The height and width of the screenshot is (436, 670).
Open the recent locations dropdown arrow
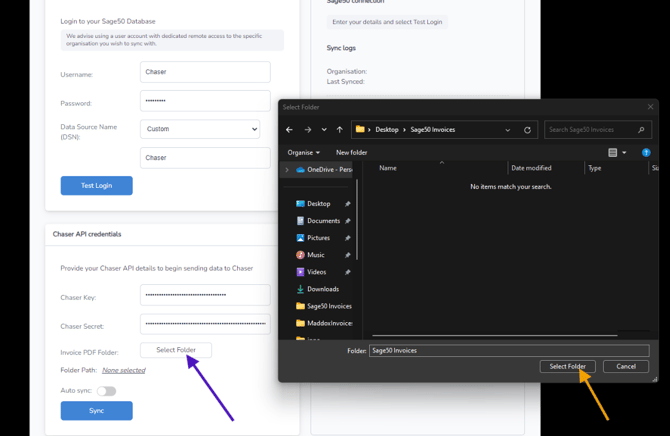[x=324, y=130]
